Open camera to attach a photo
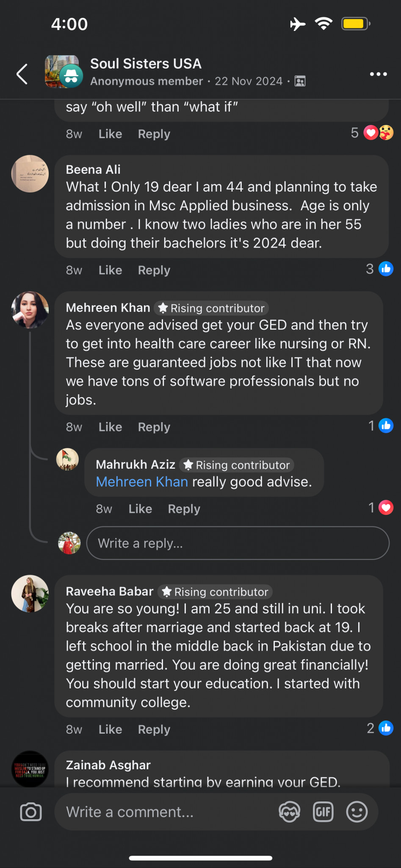The height and width of the screenshot is (868, 401). click(x=31, y=812)
